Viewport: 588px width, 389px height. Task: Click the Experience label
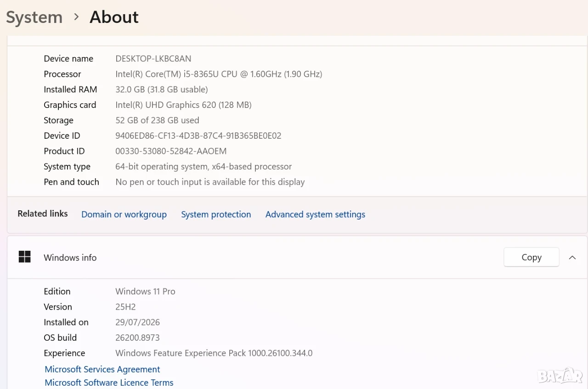pyautogui.click(x=64, y=353)
